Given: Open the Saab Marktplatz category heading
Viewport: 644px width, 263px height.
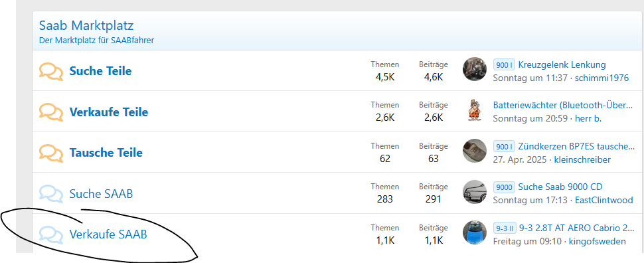Looking at the screenshot, I should click(x=86, y=25).
